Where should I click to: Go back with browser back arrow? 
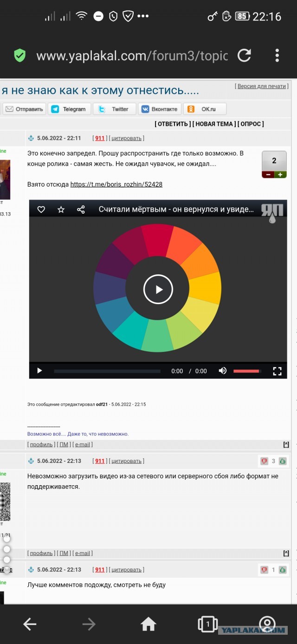30,624
